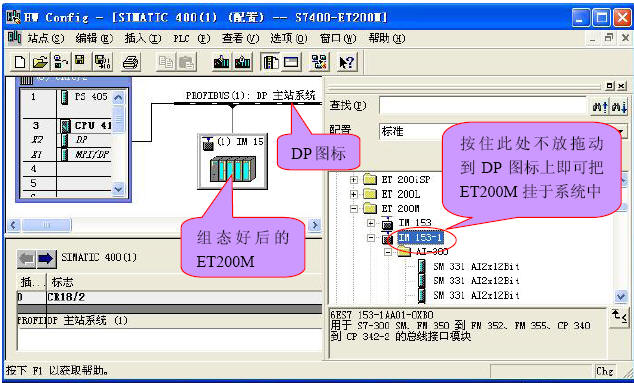This screenshot has height=383, width=634.
Task: Save the configuration with the floppy icon
Action: point(80,62)
